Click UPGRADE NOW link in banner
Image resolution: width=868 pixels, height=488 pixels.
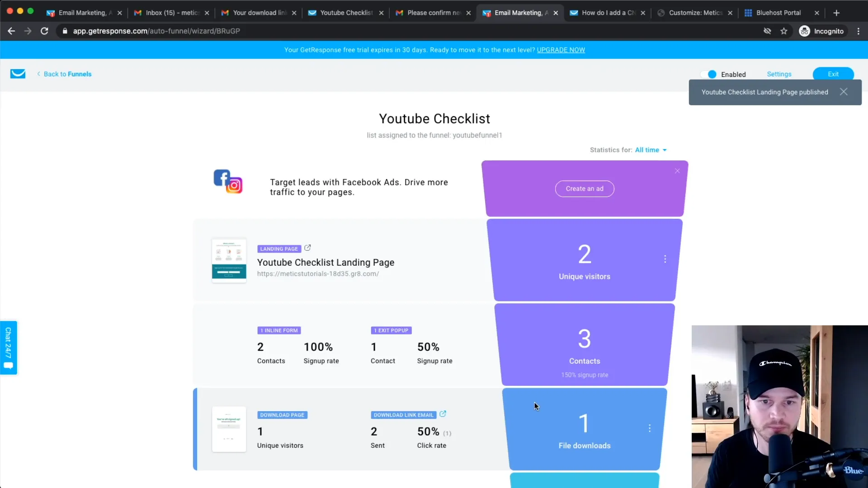[561, 50]
